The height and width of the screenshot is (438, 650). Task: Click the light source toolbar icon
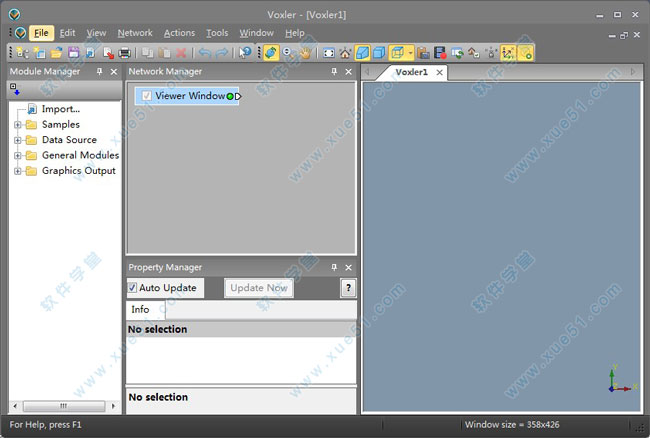[491, 53]
